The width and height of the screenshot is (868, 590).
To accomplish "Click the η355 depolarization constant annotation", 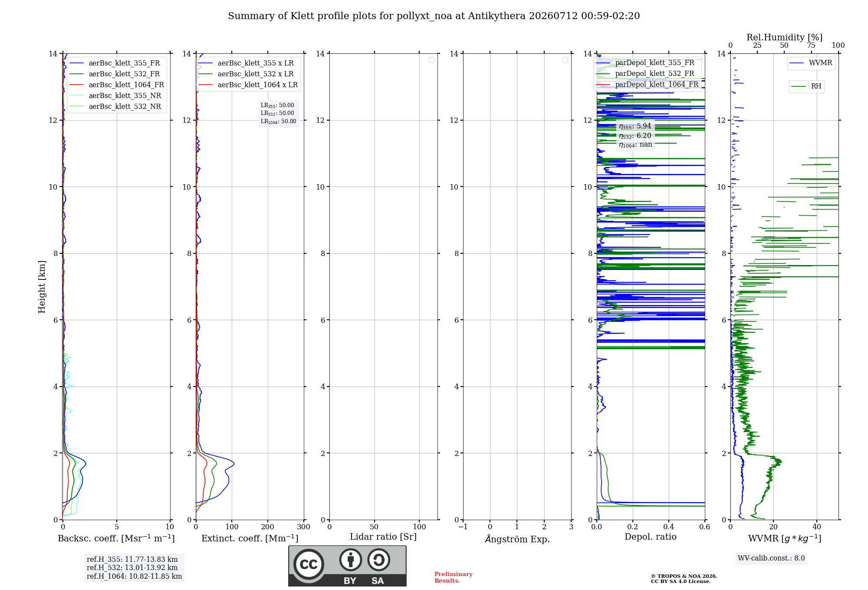I will [635, 126].
